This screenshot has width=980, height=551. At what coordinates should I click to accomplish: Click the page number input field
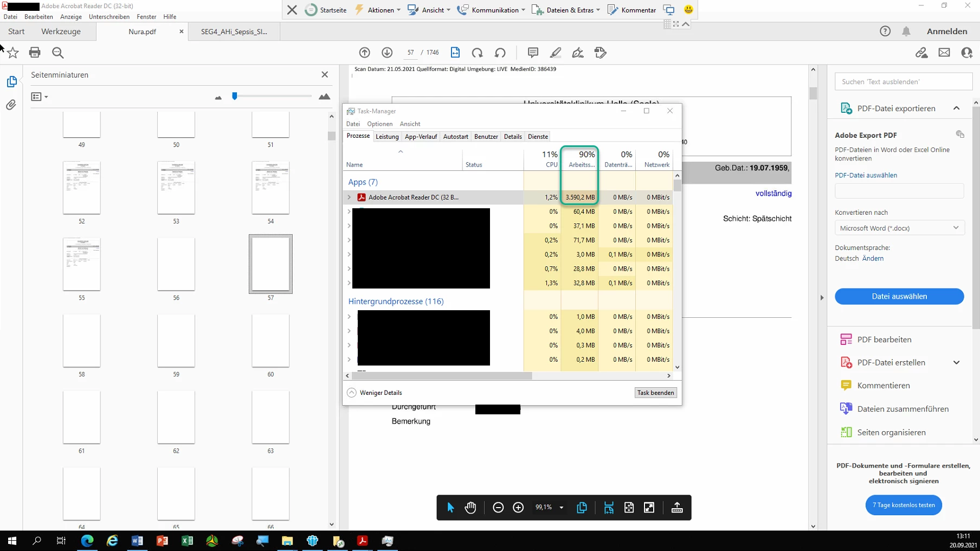(x=410, y=53)
